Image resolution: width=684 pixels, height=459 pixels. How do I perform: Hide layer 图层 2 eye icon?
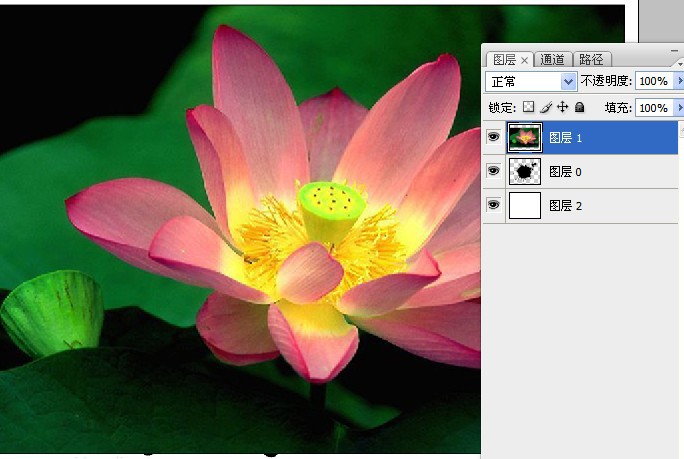(x=493, y=205)
